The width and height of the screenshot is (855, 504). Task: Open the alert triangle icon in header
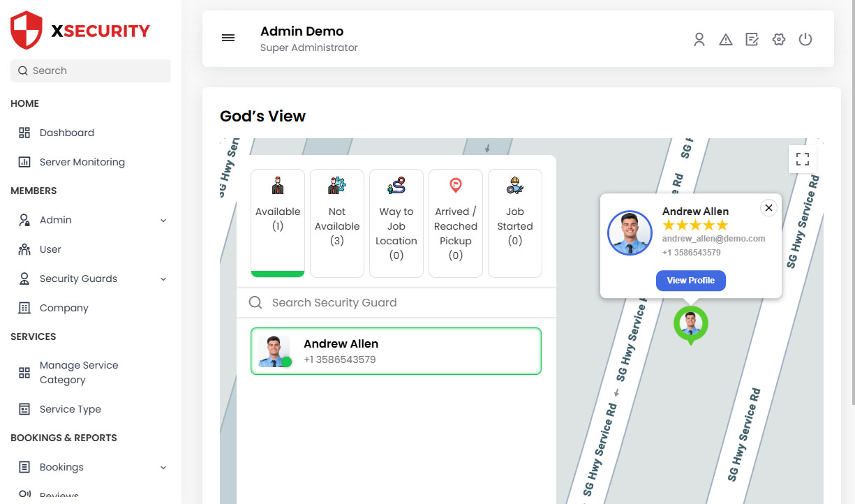(726, 39)
